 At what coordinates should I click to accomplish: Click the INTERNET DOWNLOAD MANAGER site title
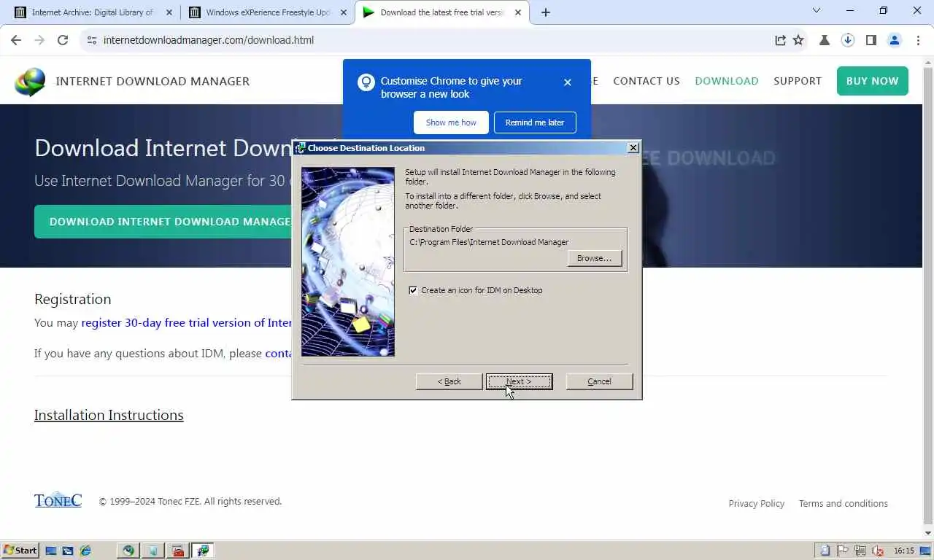click(153, 81)
